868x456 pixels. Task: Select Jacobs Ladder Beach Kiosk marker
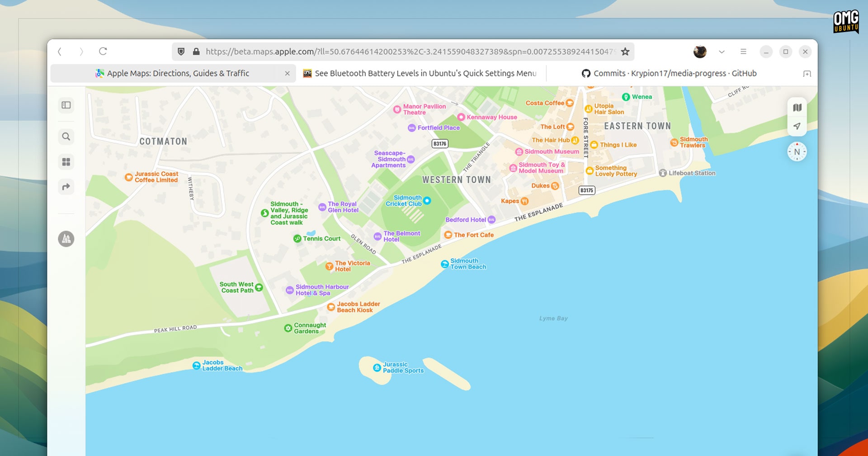[x=331, y=307]
